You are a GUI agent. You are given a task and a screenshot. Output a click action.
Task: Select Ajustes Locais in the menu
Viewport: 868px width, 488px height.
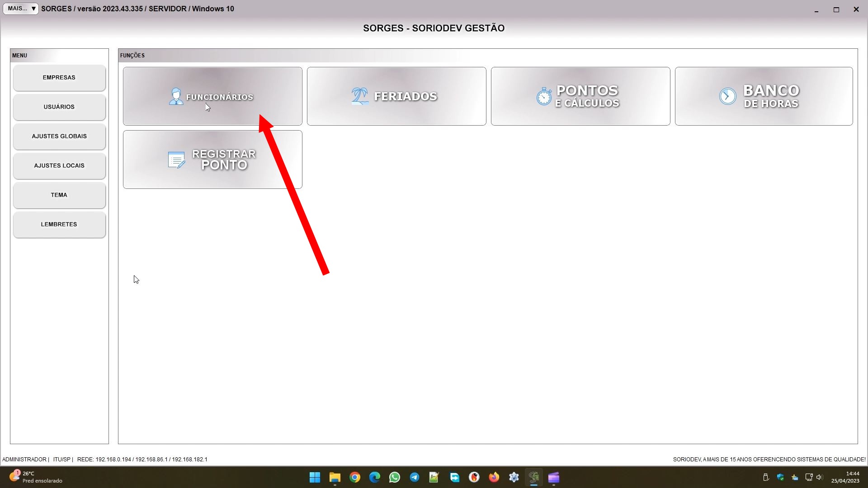59,166
